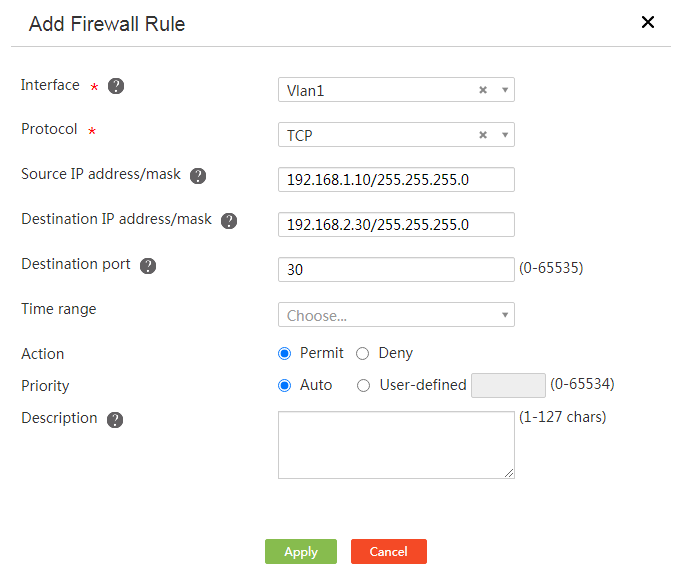This screenshot has height=572, width=681.
Task: Cancel adding the firewall rule
Action: [x=389, y=552]
